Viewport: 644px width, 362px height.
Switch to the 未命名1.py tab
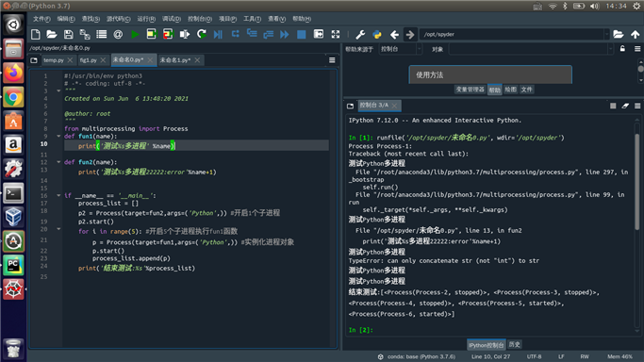pyautogui.click(x=175, y=60)
